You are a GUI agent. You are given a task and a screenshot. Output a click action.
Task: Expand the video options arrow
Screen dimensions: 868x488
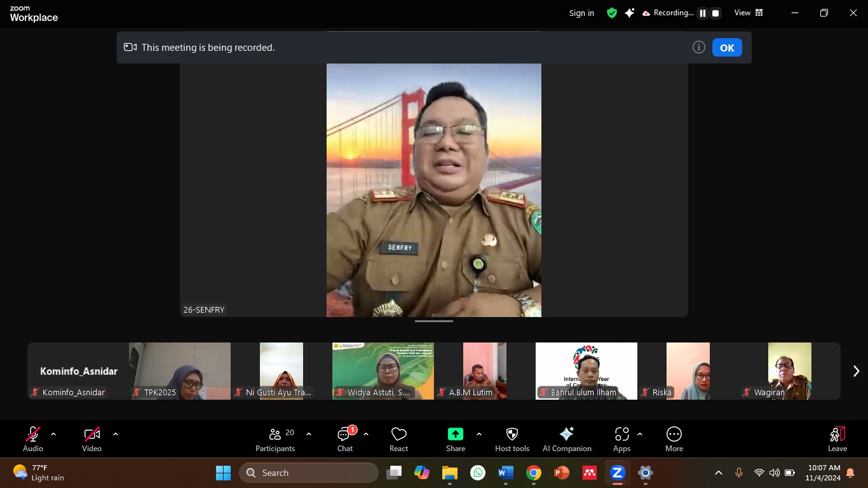pos(116,434)
